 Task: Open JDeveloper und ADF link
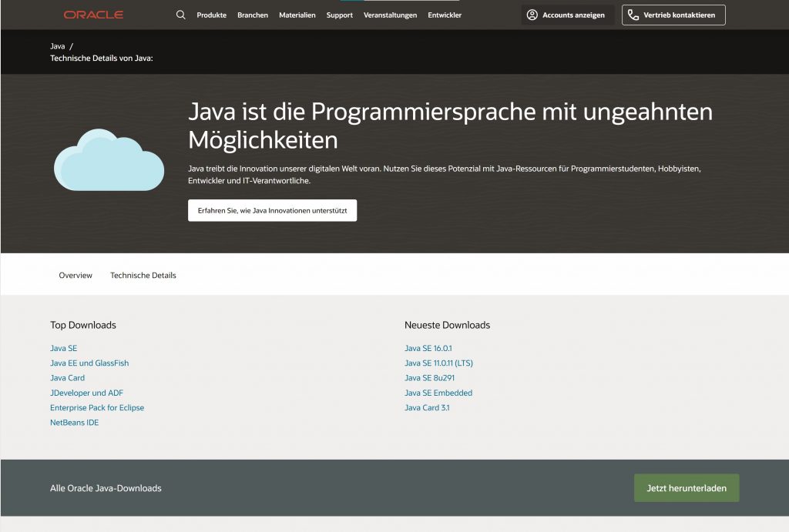[x=86, y=393]
